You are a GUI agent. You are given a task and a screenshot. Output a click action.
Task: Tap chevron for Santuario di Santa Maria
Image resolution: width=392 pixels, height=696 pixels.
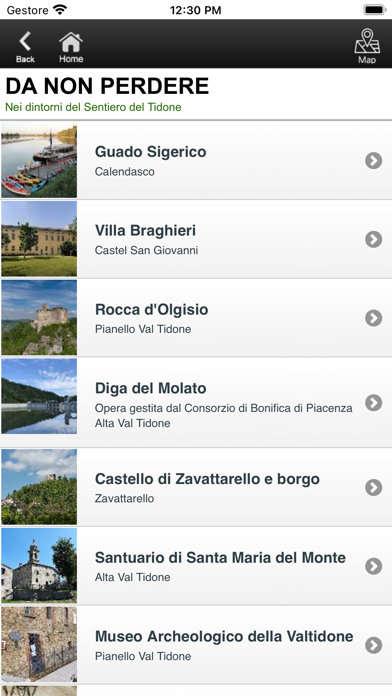(374, 566)
